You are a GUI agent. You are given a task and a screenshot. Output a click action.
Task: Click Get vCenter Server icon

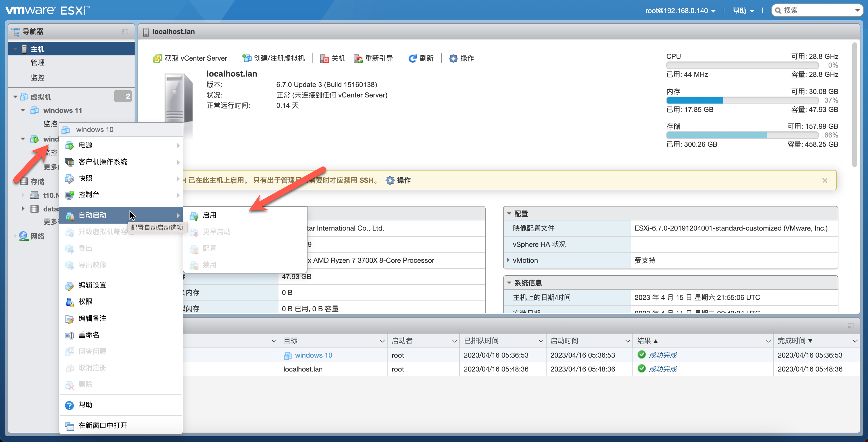tap(157, 58)
